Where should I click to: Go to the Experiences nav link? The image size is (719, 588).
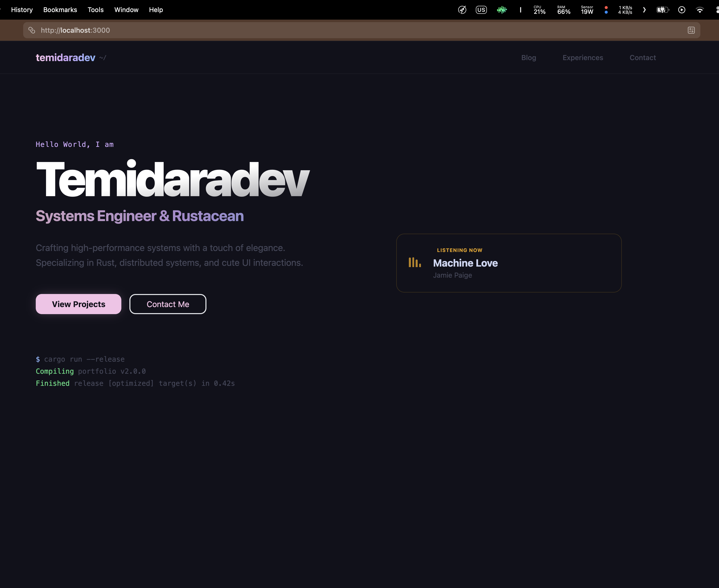pyautogui.click(x=583, y=58)
